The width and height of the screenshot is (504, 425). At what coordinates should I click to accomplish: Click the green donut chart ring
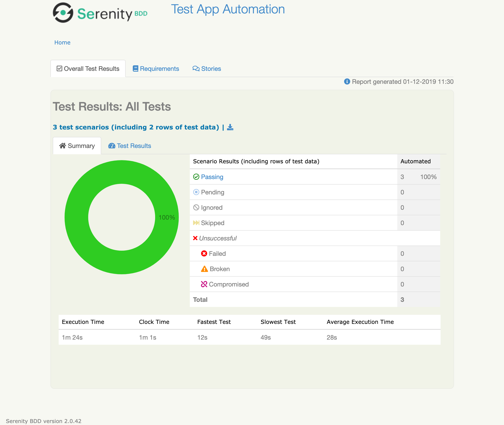point(122,172)
